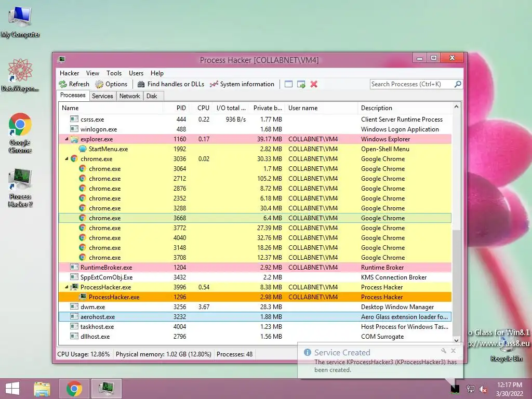Screen dimensions: 532x399
Task: Switch to the Network tab
Action: 129,96
